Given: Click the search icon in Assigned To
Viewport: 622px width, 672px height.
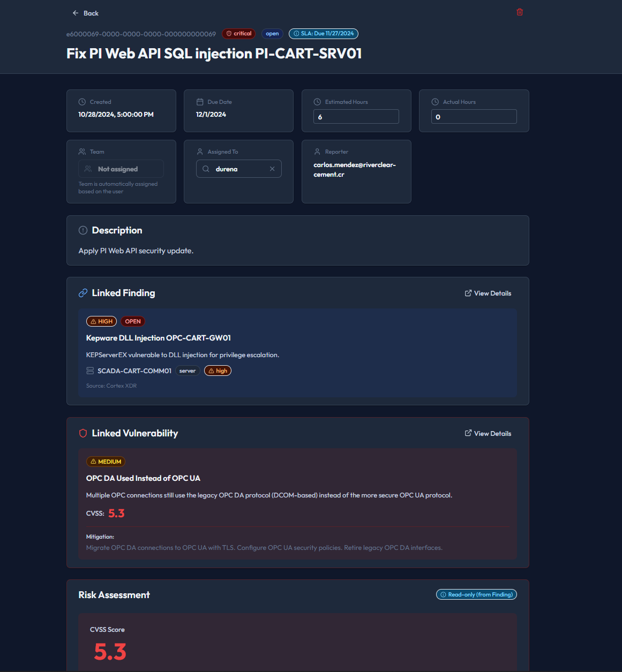Looking at the screenshot, I should pos(206,169).
